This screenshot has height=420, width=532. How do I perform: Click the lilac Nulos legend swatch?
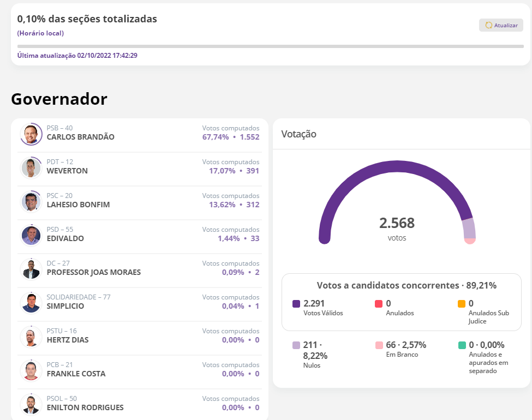click(296, 345)
